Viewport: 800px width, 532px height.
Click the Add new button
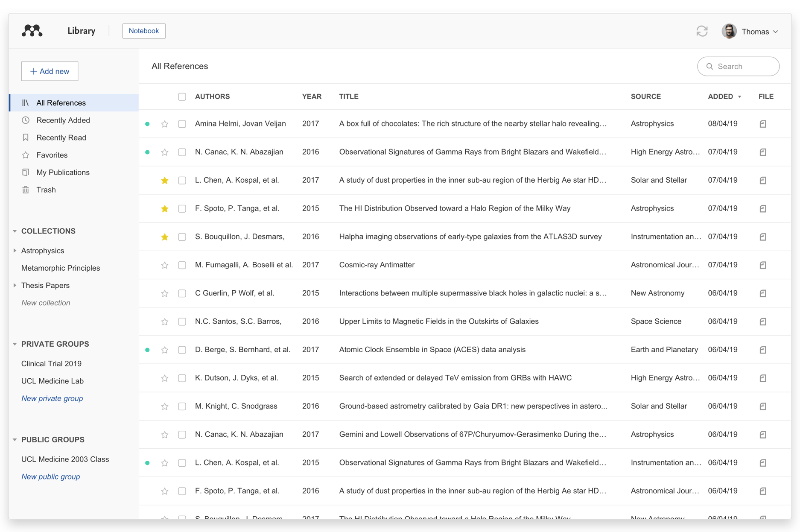[50, 71]
